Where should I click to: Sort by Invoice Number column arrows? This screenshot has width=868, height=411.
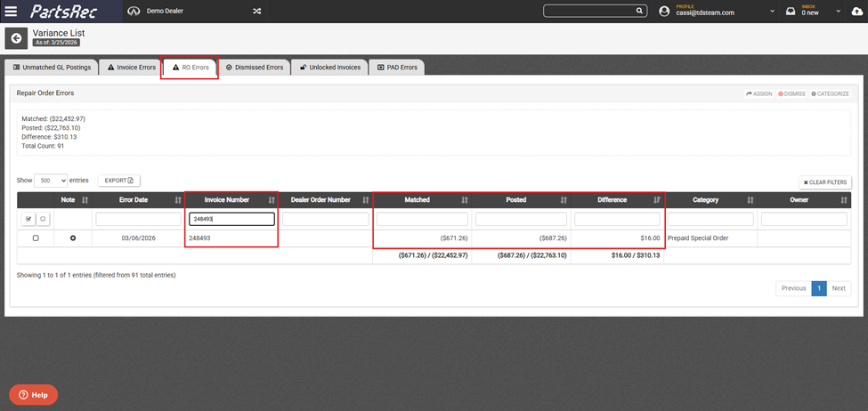coord(272,200)
